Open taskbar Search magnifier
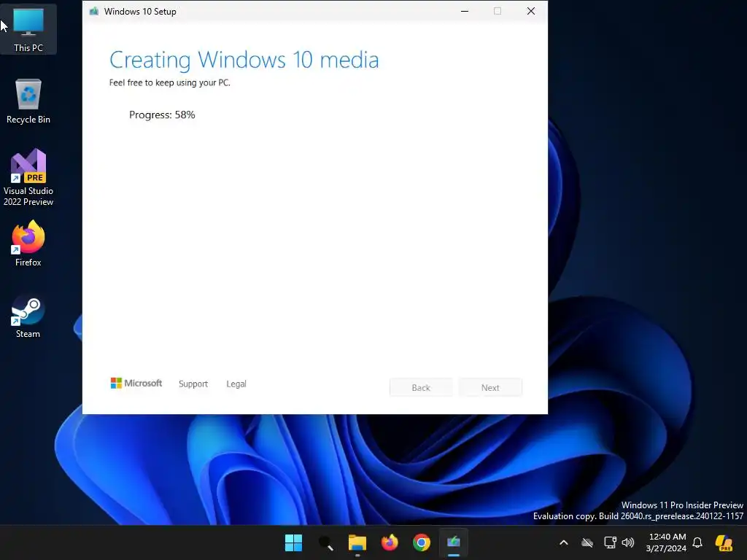747x560 pixels. 326,542
